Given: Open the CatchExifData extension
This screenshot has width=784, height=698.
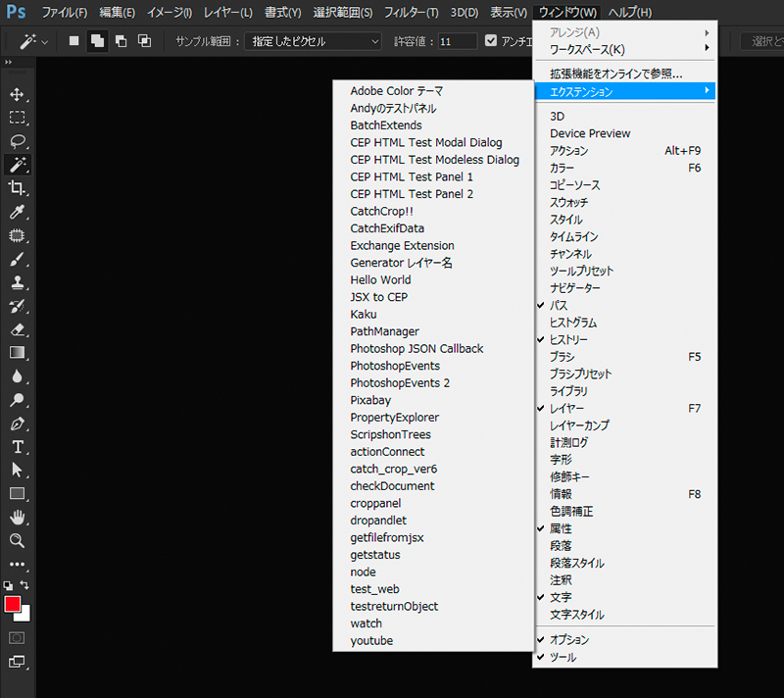Looking at the screenshot, I should pos(433,228).
